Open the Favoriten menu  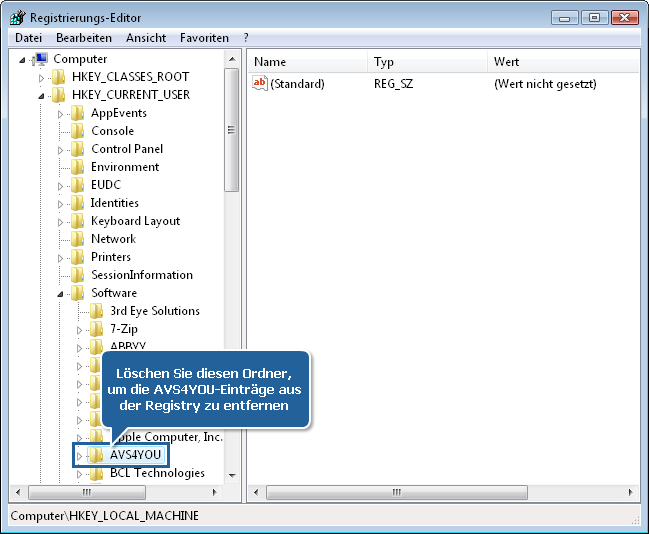204,38
